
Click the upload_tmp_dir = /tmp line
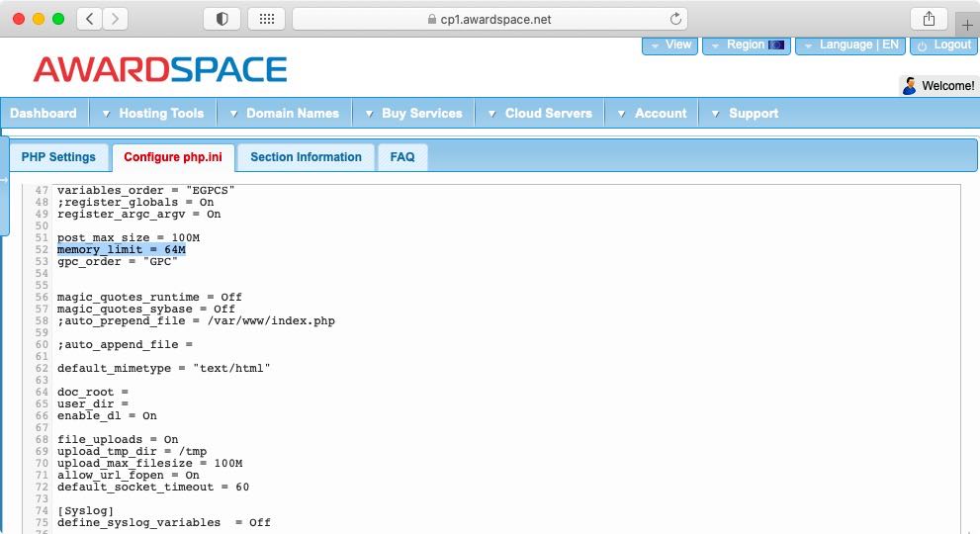click(x=132, y=452)
